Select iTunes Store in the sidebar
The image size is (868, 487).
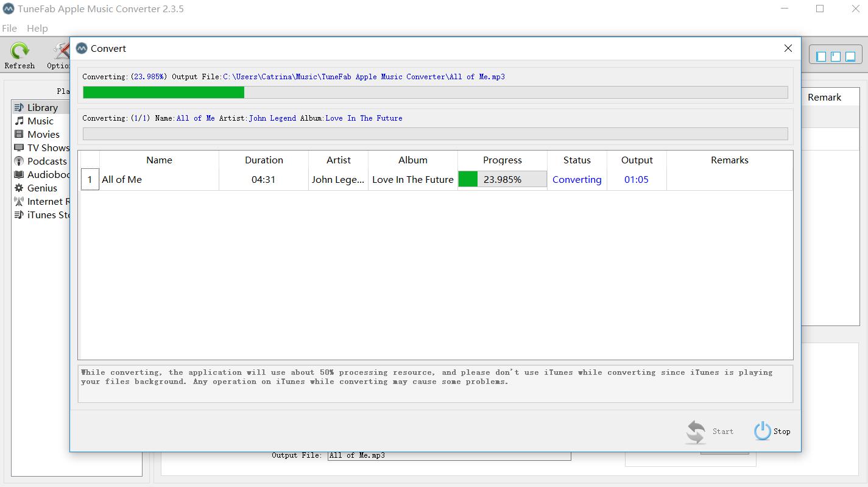[x=40, y=215]
